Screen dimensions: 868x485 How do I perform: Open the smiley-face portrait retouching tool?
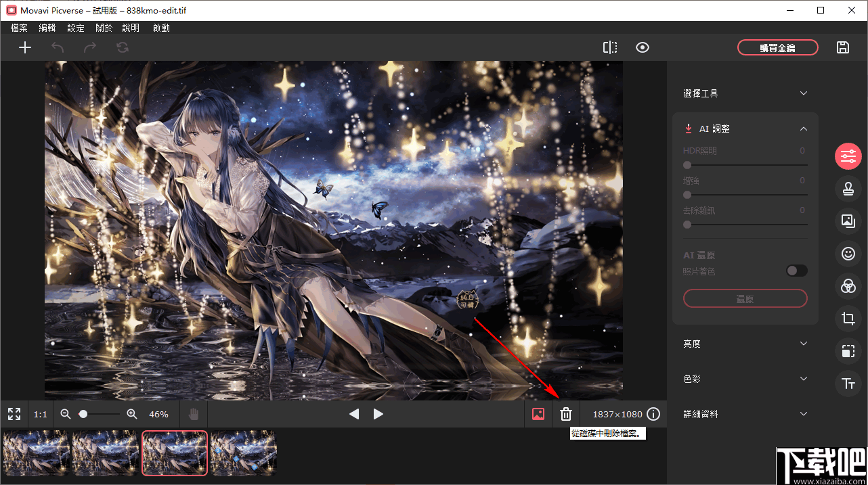pos(848,254)
